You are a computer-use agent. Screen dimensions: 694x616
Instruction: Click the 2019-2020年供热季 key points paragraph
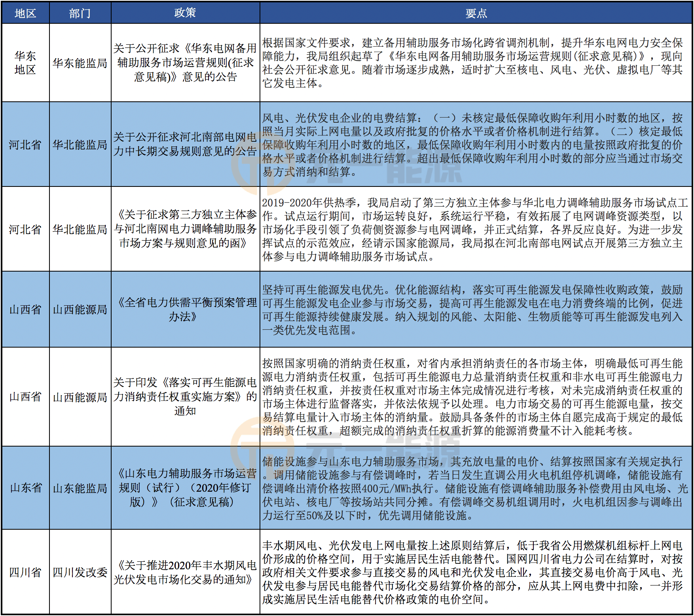(x=475, y=230)
